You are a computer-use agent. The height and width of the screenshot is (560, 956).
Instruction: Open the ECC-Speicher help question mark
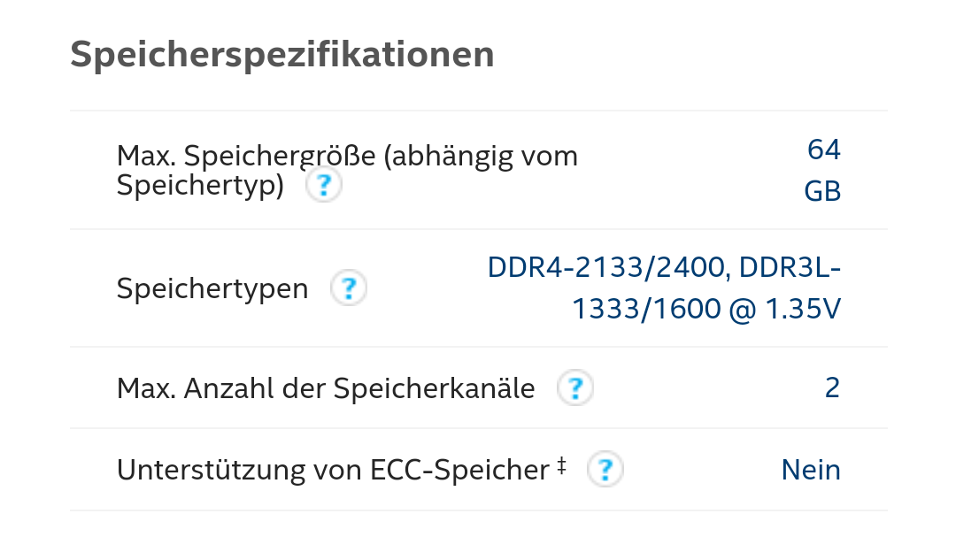605,469
